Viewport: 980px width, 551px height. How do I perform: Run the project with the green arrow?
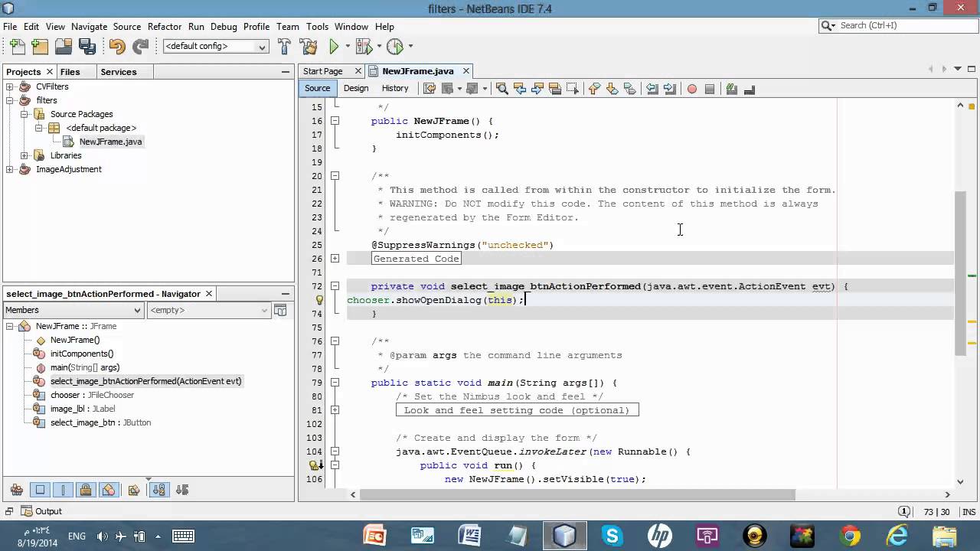click(334, 47)
